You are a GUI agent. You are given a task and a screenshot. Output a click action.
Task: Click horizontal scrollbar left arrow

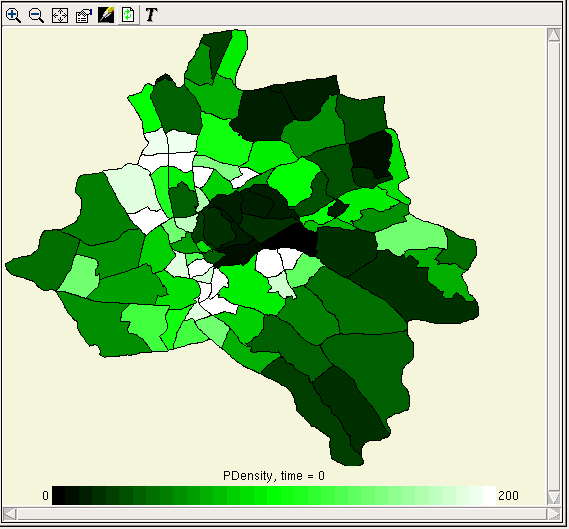[10, 514]
